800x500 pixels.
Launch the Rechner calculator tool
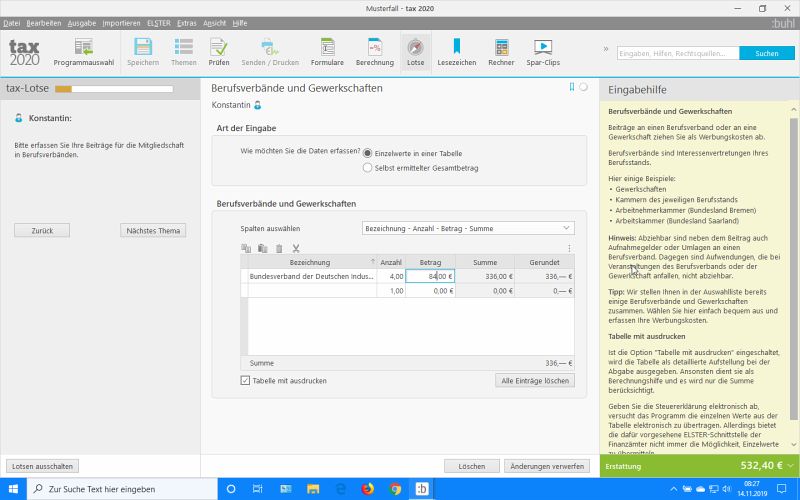pos(501,52)
